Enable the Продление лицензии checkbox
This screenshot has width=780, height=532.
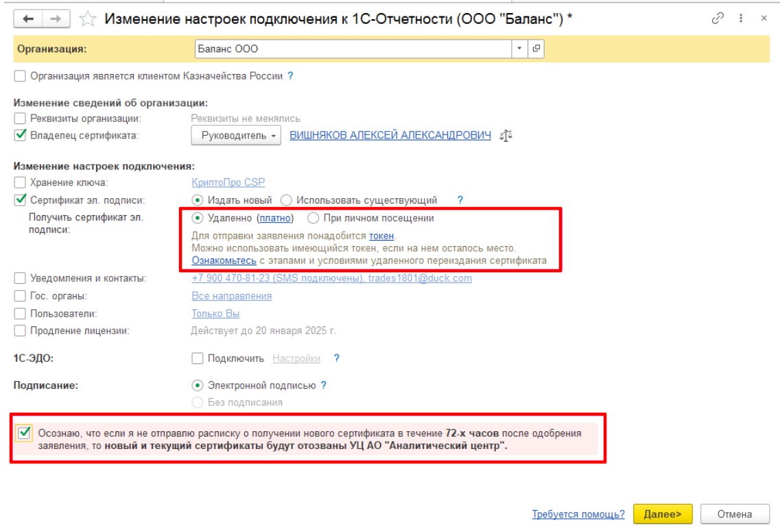pos(20,330)
